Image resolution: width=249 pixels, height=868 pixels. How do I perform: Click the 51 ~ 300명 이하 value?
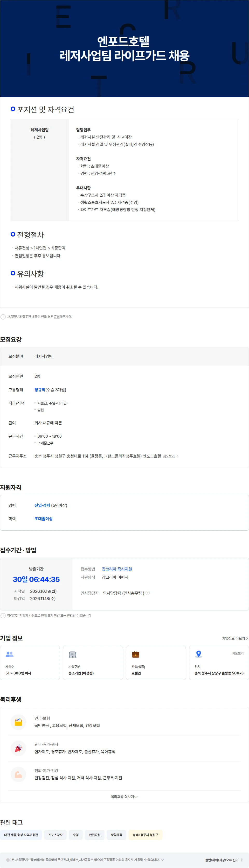point(18,673)
